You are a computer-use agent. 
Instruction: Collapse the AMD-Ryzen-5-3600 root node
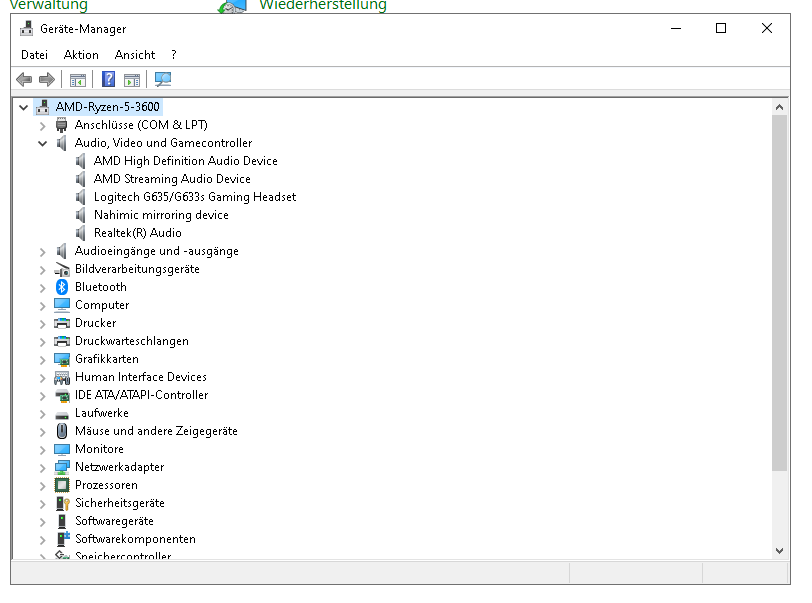(x=23, y=107)
